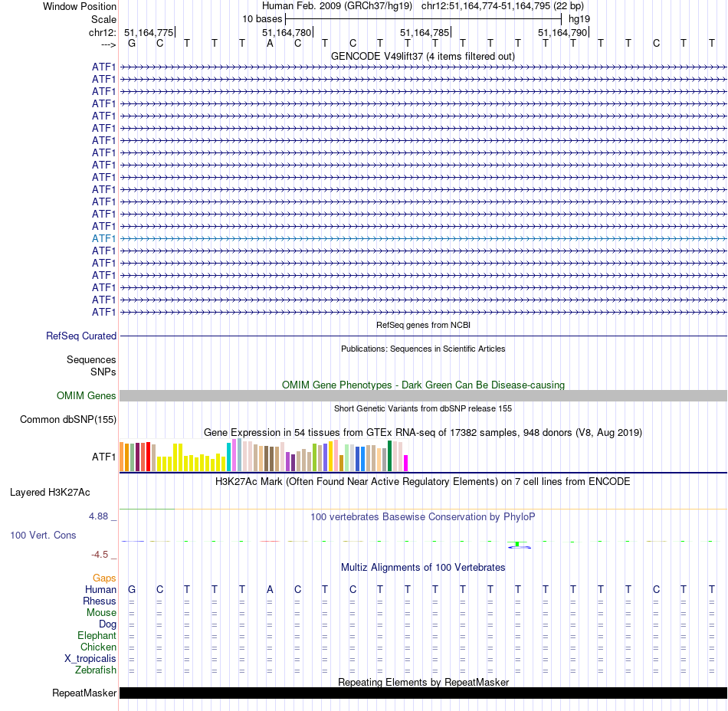This screenshot has height=711, width=728.
Task: Click the RefSeq Curated intron line
Action: [x=423, y=336]
